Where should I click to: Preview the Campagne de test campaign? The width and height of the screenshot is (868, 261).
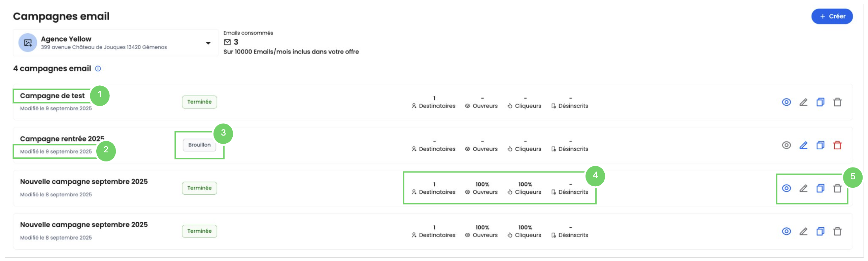pyautogui.click(x=786, y=102)
